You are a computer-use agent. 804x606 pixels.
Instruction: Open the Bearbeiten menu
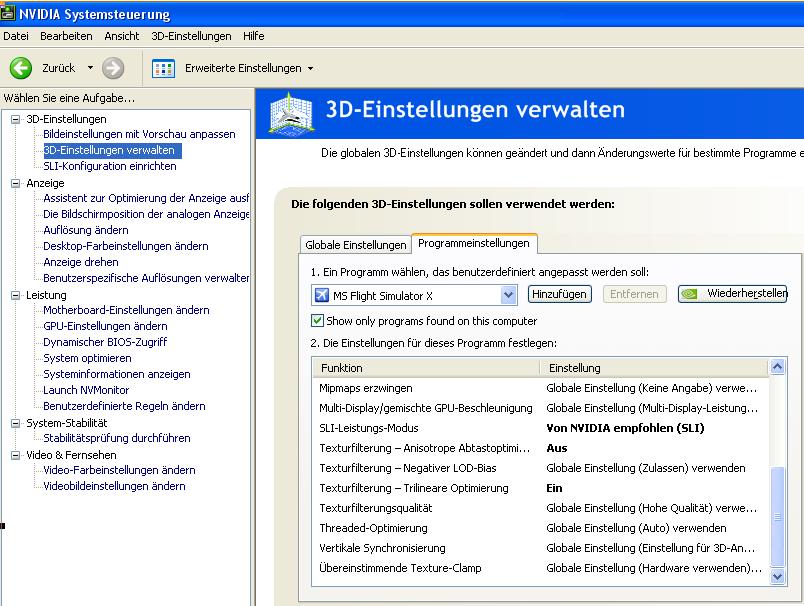pyautogui.click(x=66, y=36)
